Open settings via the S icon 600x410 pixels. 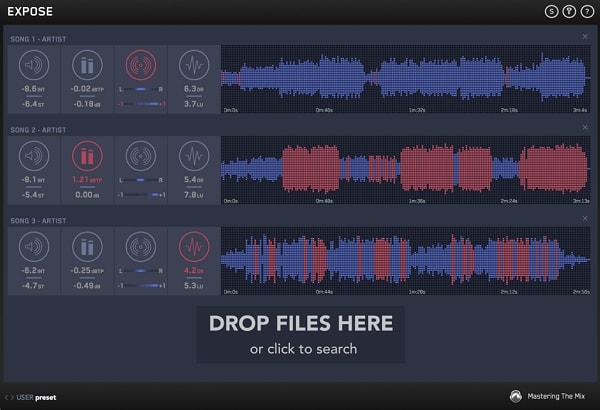pyautogui.click(x=551, y=11)
